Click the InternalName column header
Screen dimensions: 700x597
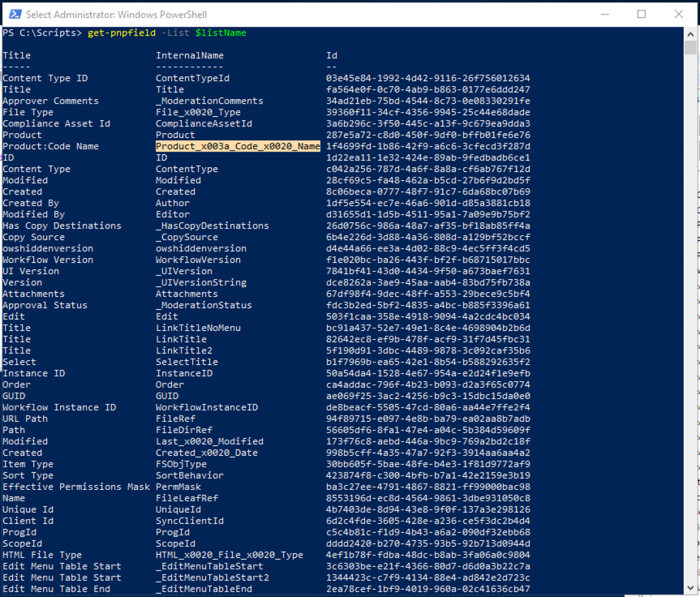tap(190, 55)
